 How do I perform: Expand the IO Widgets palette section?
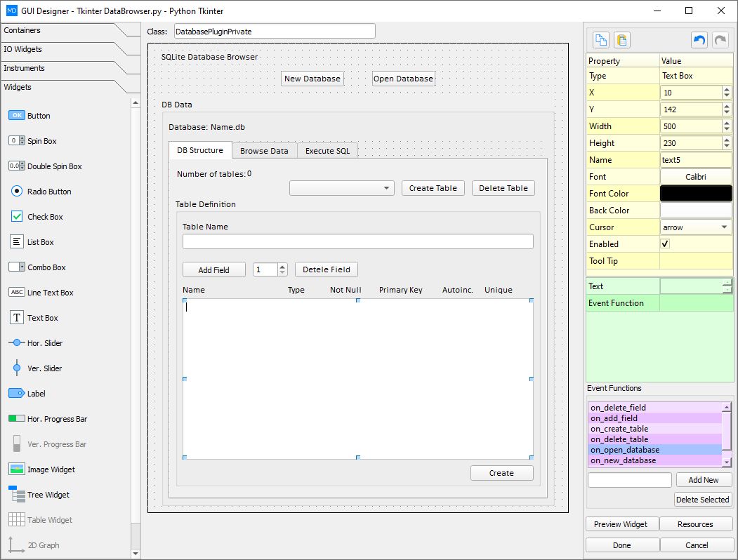[x=65, y=49]
